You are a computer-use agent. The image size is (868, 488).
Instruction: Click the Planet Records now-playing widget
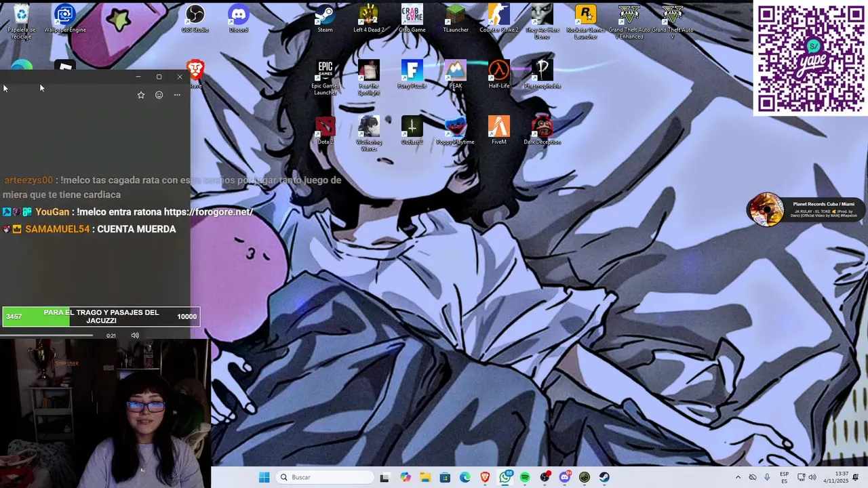pyautogui.click(x=805, y=209)
